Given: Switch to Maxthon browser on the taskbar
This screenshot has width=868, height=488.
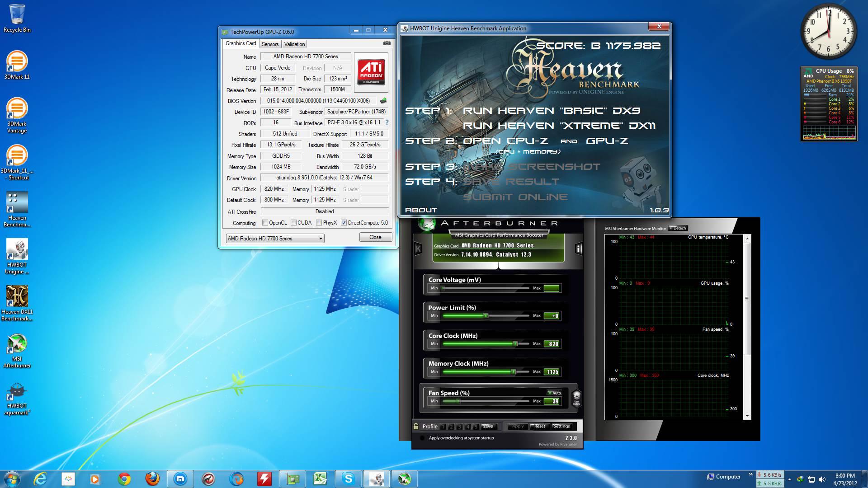Looking at the screenshot, I should tap(180, 479).
